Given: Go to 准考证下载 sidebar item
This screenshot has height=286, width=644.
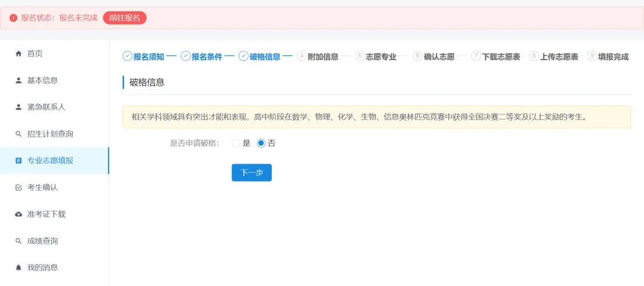Looking at the screenshot, I should click(54, 214).
